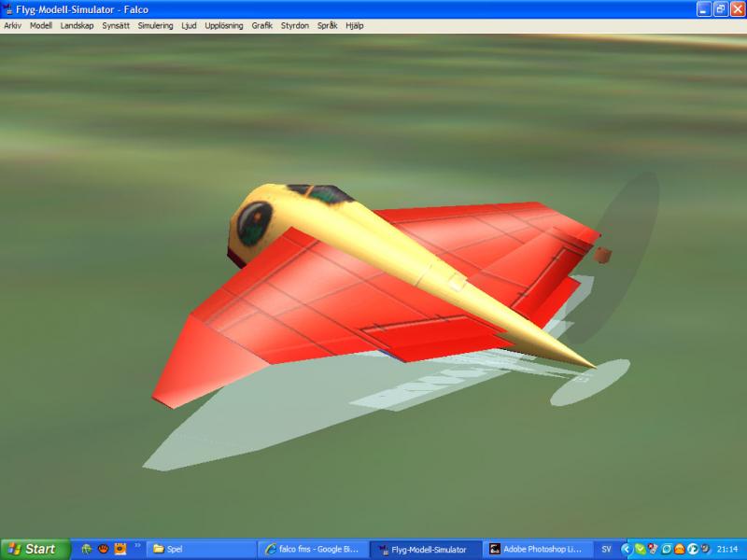Open the Arkiv menu
747x560 pixels.
(13, 26)
